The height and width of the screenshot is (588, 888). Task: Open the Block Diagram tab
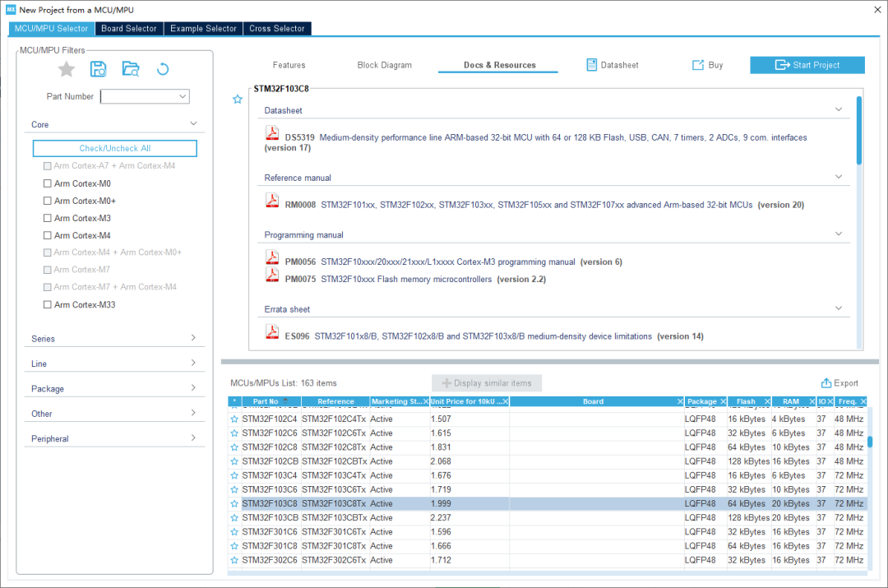click(x=384, y=65)
